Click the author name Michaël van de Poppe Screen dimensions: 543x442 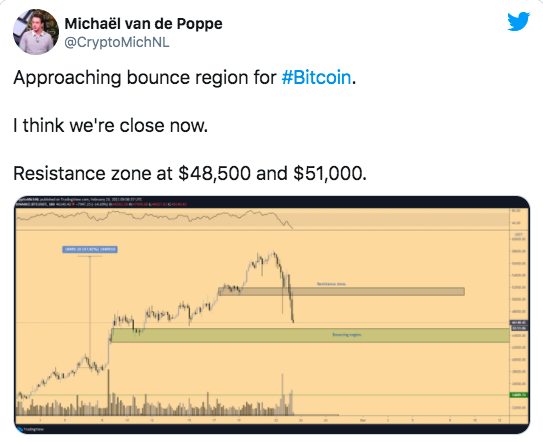point(143,24)
